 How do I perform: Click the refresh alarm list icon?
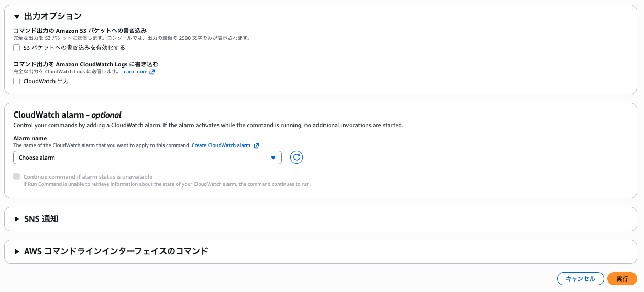[x=297, y=158]
